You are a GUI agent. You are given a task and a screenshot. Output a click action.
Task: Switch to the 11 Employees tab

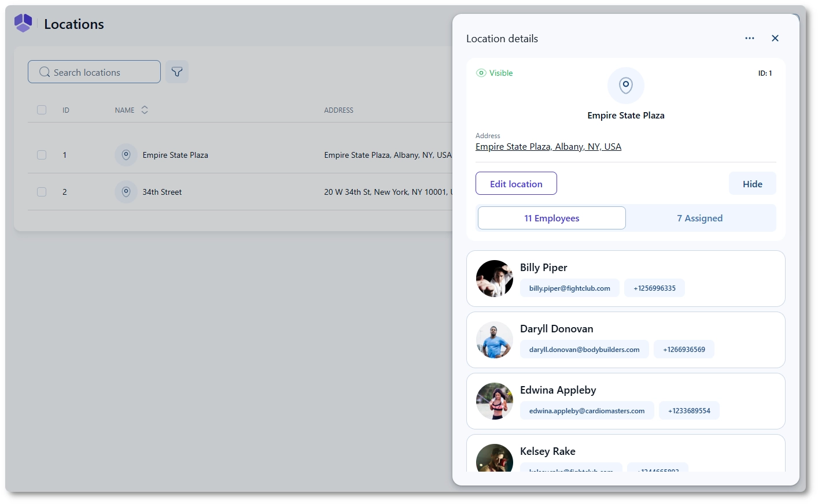[x=552, y=218]
